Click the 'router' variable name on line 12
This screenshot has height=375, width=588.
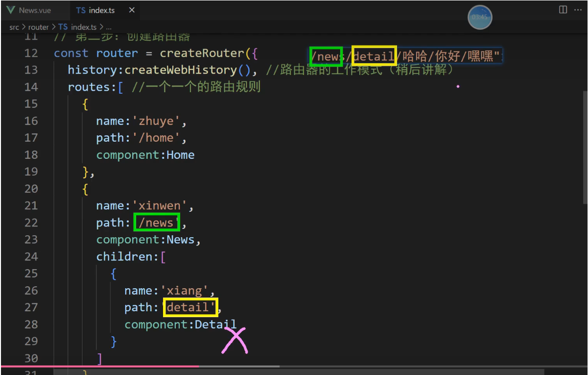coord(117,53)
